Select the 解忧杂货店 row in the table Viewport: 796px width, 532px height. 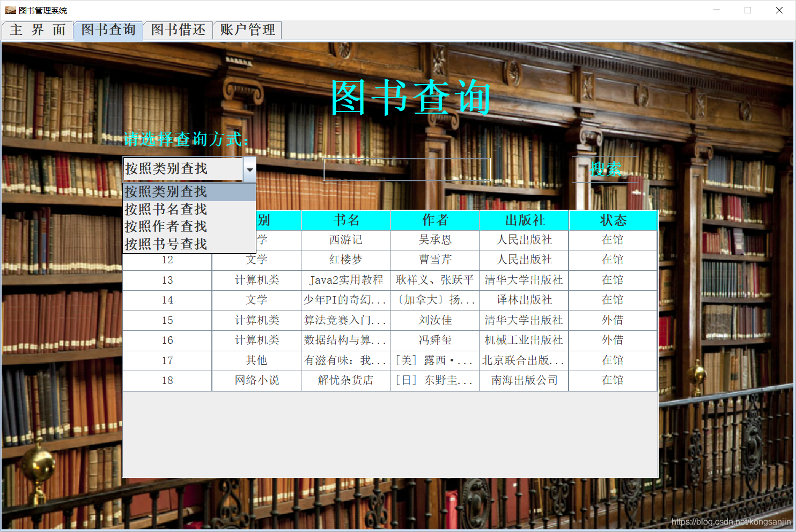pyautogui.click(x=345, y=380)
